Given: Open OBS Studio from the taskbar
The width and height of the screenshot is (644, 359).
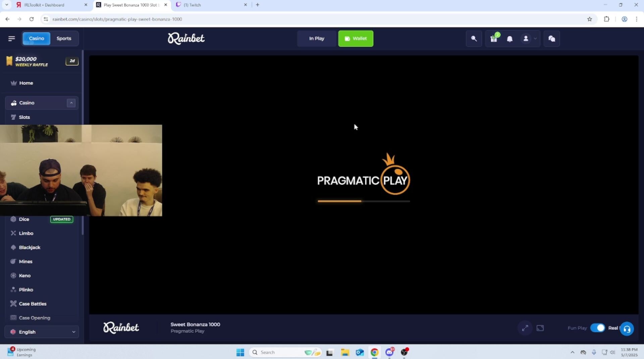Looking at the screenshot, I should coord(405,352).
